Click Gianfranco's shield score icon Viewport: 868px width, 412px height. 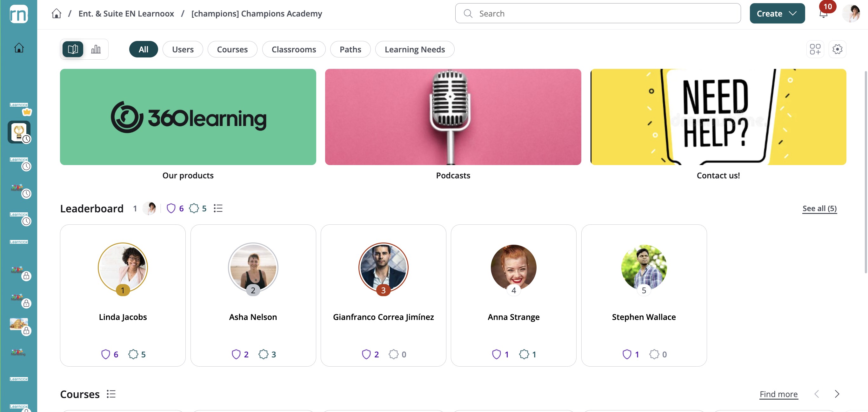pyautogui.click(x=366, y=354)
